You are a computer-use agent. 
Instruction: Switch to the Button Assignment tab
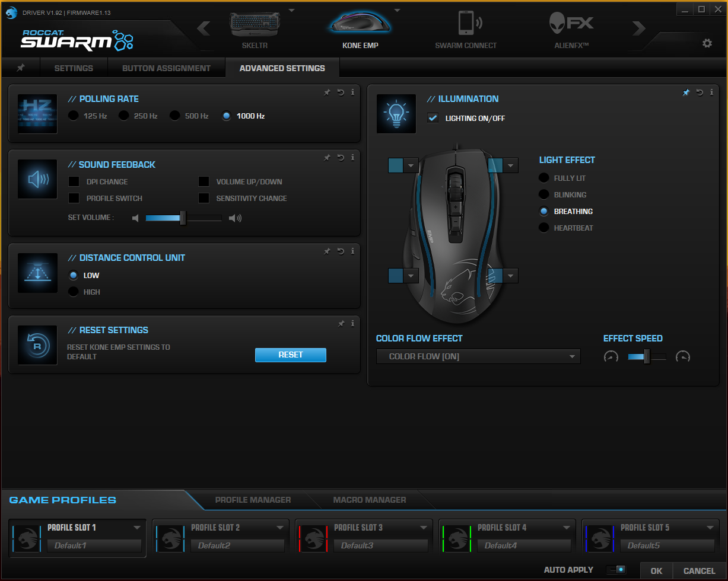[166, 68]
